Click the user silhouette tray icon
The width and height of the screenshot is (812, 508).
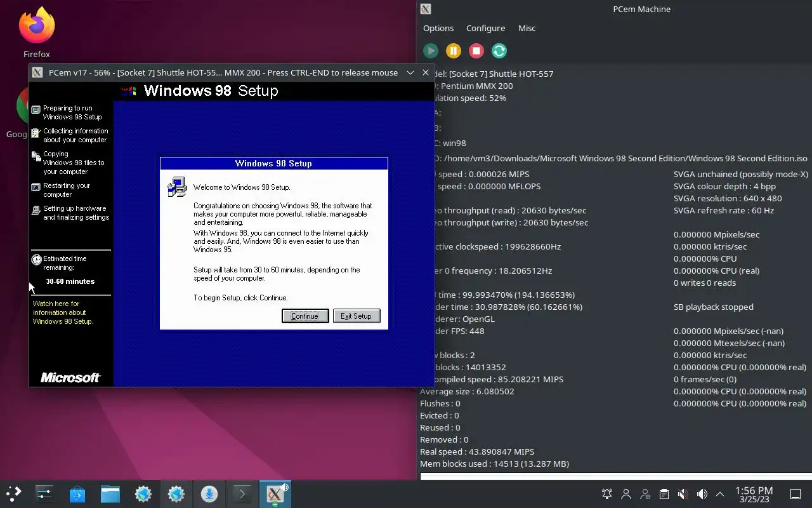(x=626, y=494)
